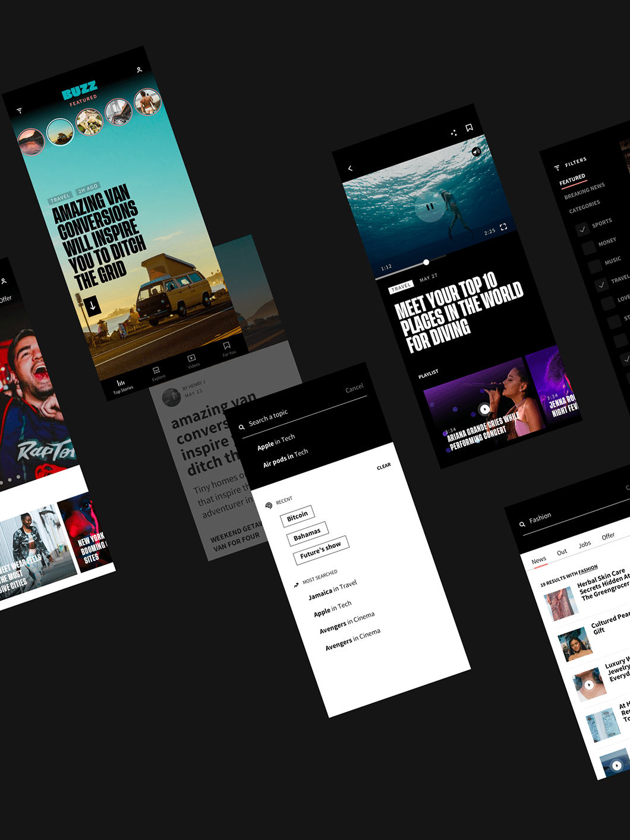Switch to News tab in Fashion results

539,560
